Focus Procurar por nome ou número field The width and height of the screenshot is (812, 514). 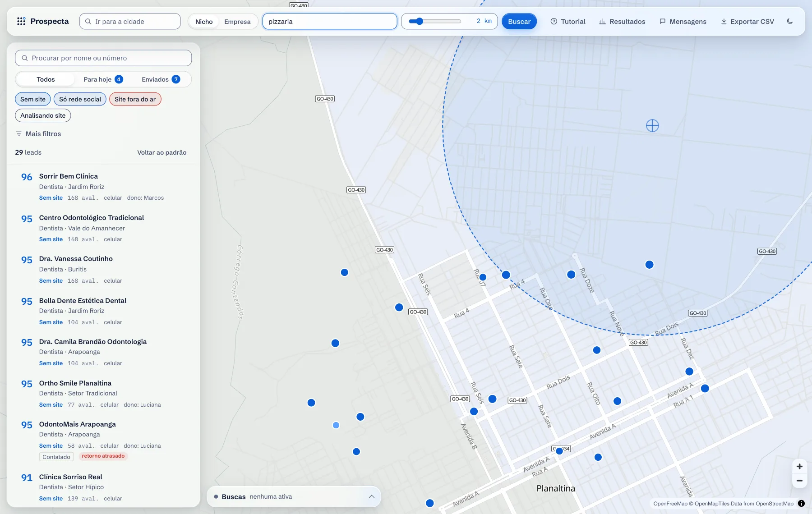103,58
